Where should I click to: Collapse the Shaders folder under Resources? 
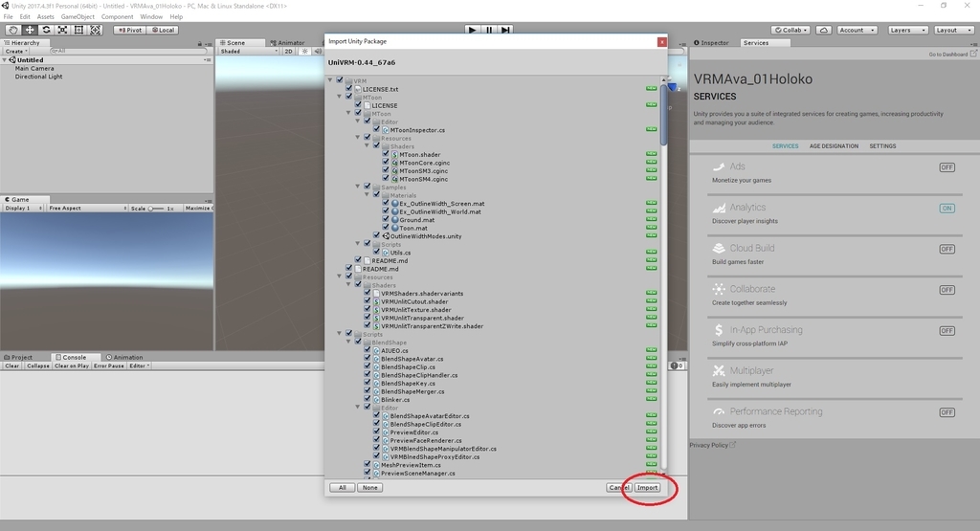coord(348,285)
